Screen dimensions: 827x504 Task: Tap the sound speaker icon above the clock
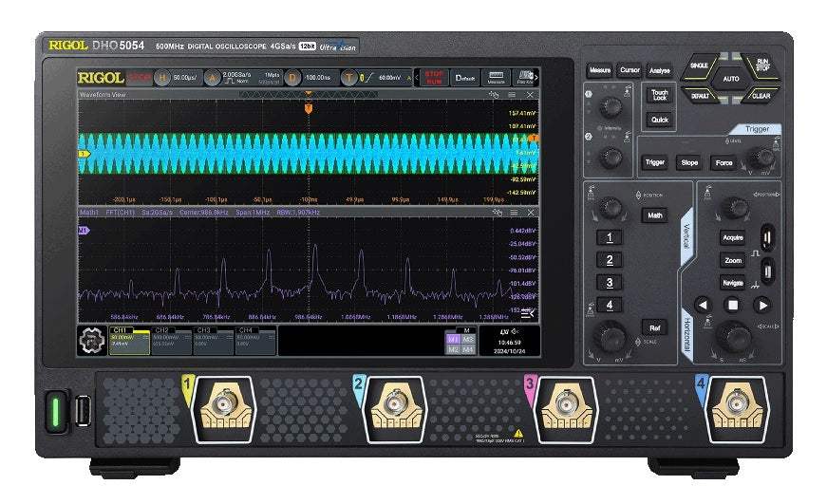pyautogui.click(x=515, y=331)
